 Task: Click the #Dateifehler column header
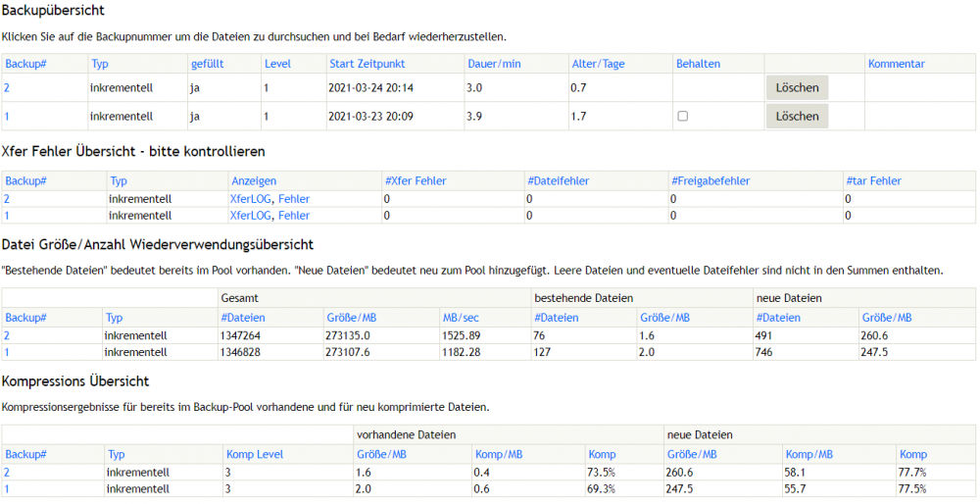pos(559,181)
